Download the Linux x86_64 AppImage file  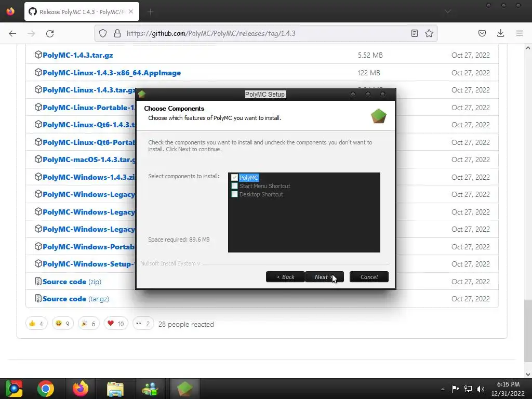tap(112, 73)
